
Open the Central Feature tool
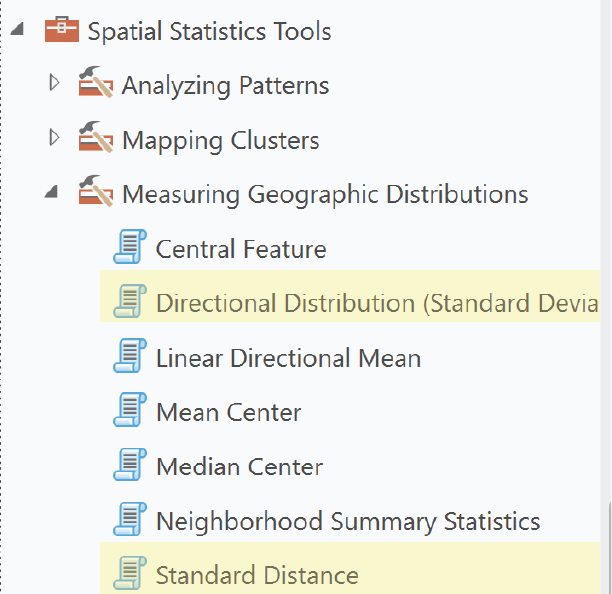241,249
